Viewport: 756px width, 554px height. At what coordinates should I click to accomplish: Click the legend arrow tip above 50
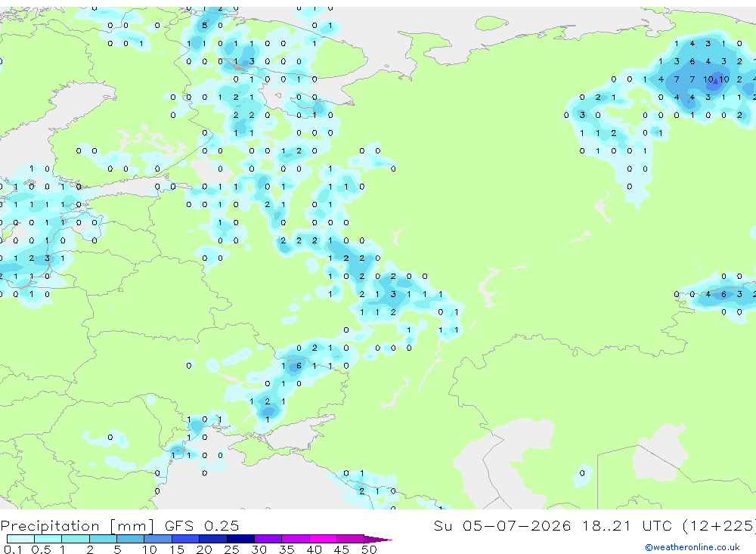click(378, 539)
